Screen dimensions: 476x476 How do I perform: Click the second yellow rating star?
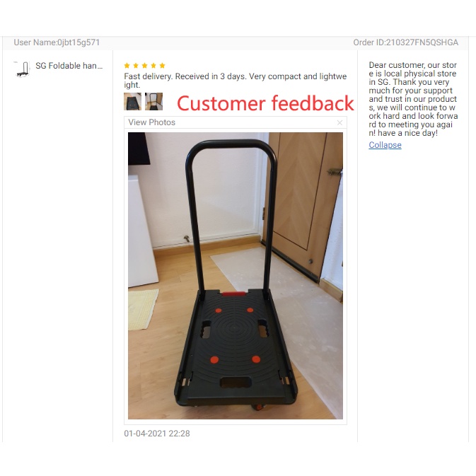coord(136,66)
